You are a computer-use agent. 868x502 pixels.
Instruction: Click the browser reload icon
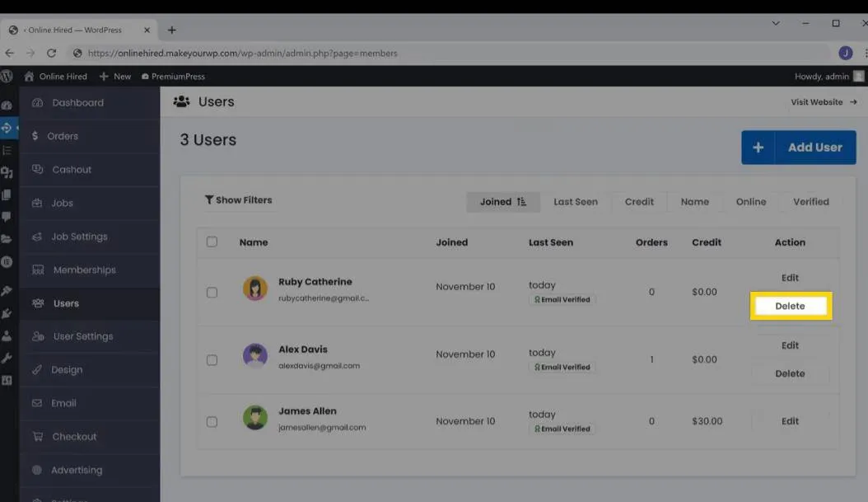click(51, 53)
